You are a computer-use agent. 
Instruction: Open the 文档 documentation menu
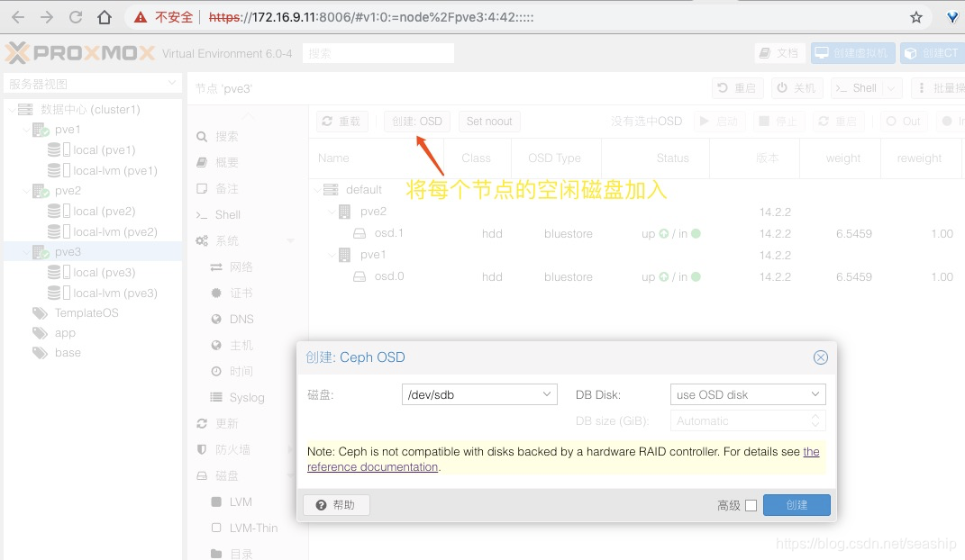coord(779,52)
